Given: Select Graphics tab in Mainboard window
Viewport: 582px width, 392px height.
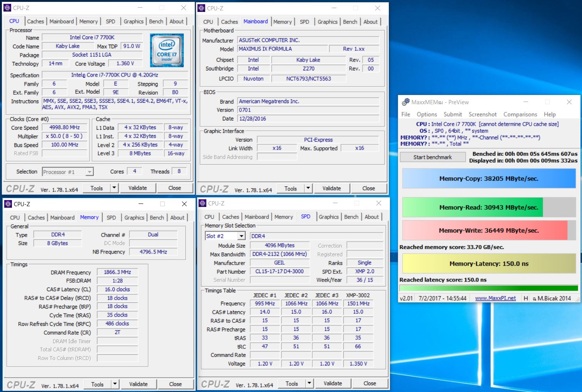Looking at the screenshot, I should coord(328,22).
